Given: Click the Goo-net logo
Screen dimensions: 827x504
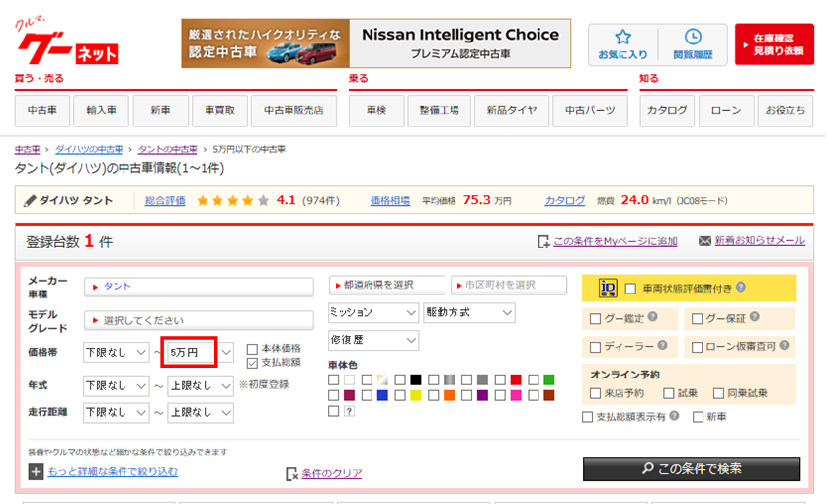Looking at the screenshot, I should point(66,42).
